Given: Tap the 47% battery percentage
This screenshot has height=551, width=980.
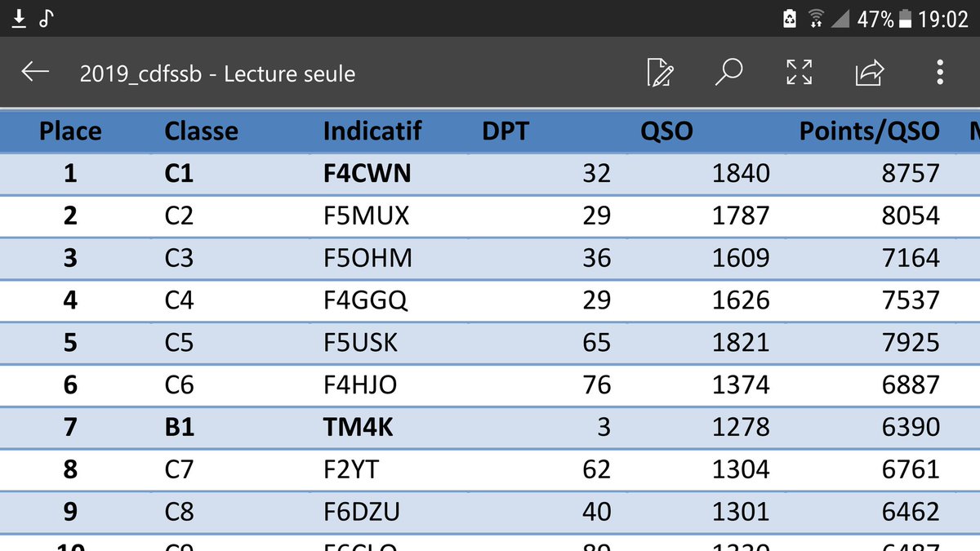Looking at the screenshot, I should pos(875,19).
